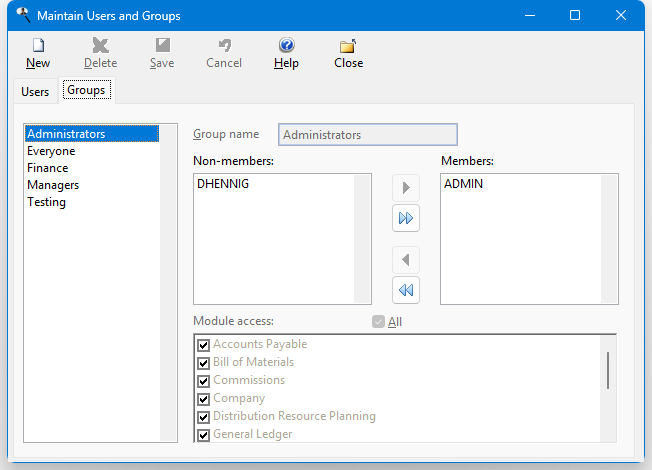This screenshot has width=652, height=470.
Task: Add all non-members with double right arrow
Action: (406, 218)
